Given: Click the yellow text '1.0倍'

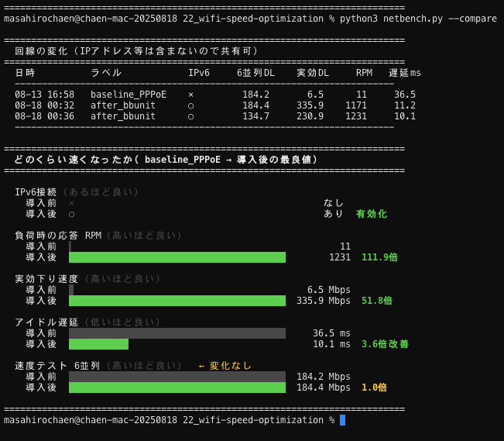Looking at the screenshot, I should [x=374, y=388].
